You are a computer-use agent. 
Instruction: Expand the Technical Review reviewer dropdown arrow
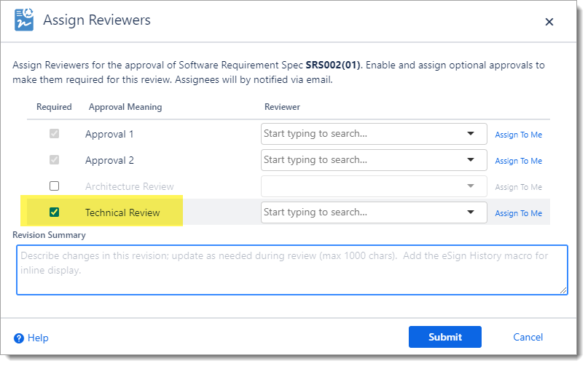pyautogui.click(x=470, y=212)
